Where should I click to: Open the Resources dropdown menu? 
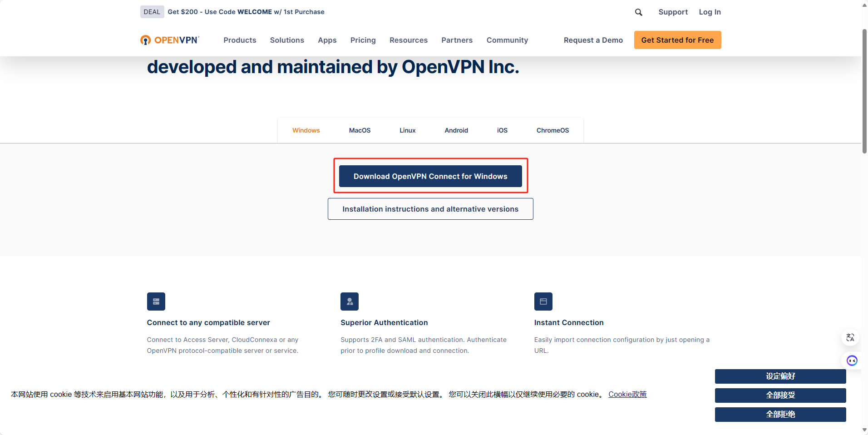(408, 40)
